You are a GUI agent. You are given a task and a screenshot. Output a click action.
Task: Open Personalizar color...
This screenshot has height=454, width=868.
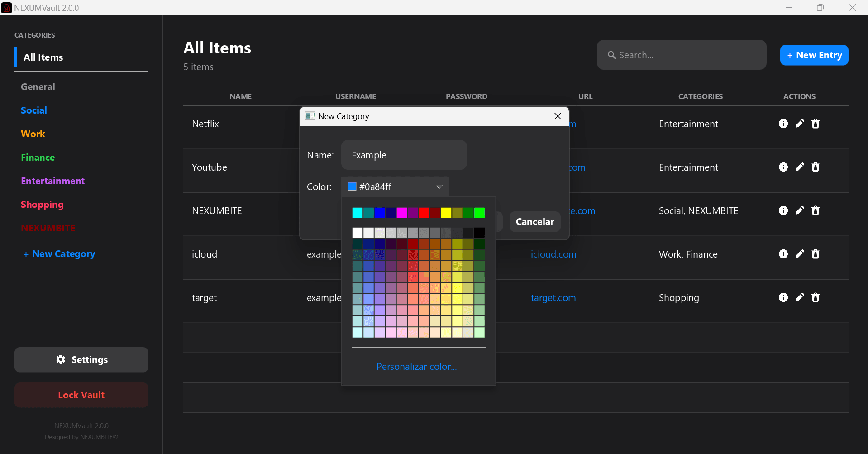point(416,366)
